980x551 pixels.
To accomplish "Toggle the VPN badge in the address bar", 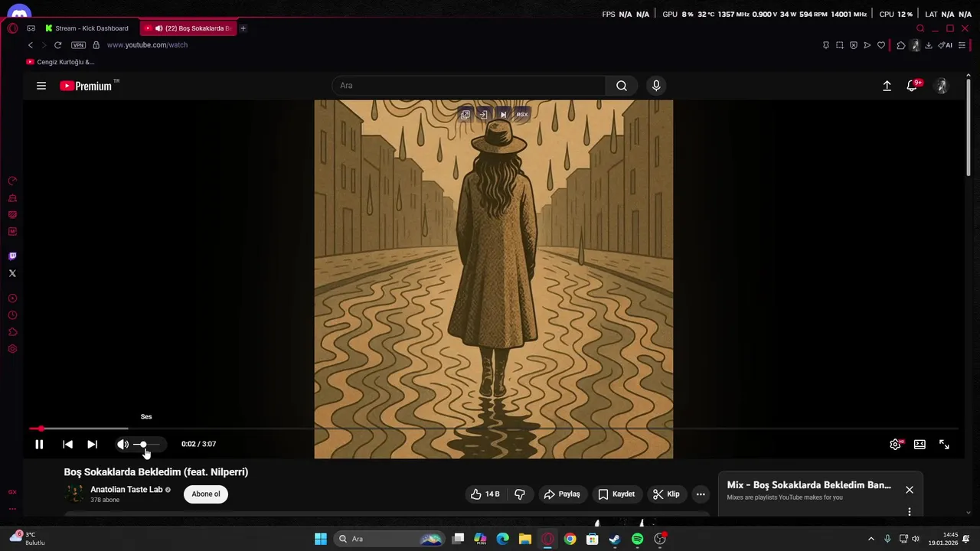I will point(78,45).
